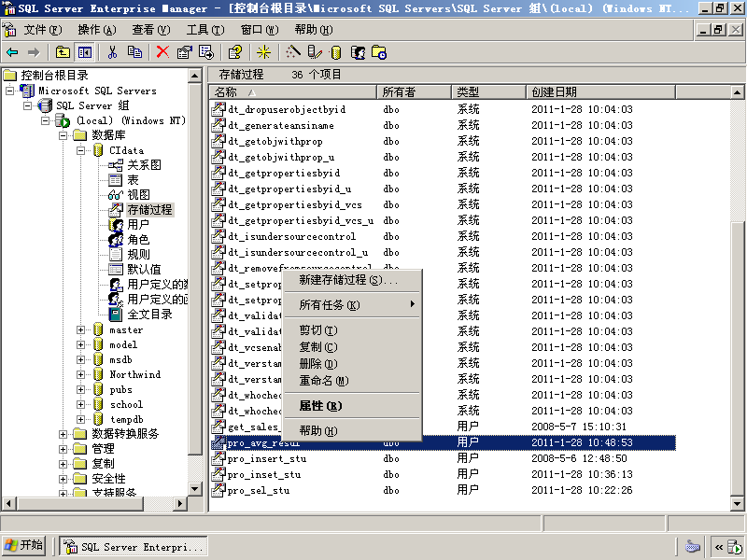
Task: Launch the Run a wizard wand icon
Action: click(x=293, y=52)
